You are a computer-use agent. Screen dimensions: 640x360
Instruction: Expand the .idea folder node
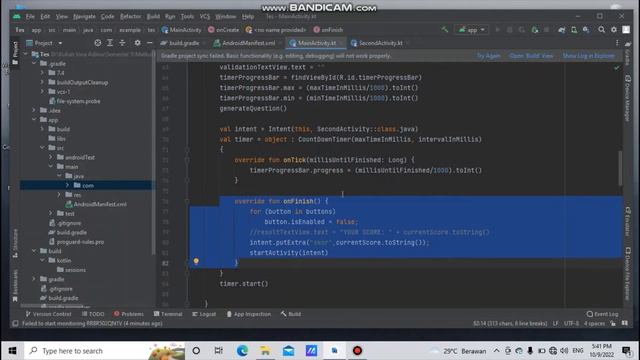[x=34, y=110]
